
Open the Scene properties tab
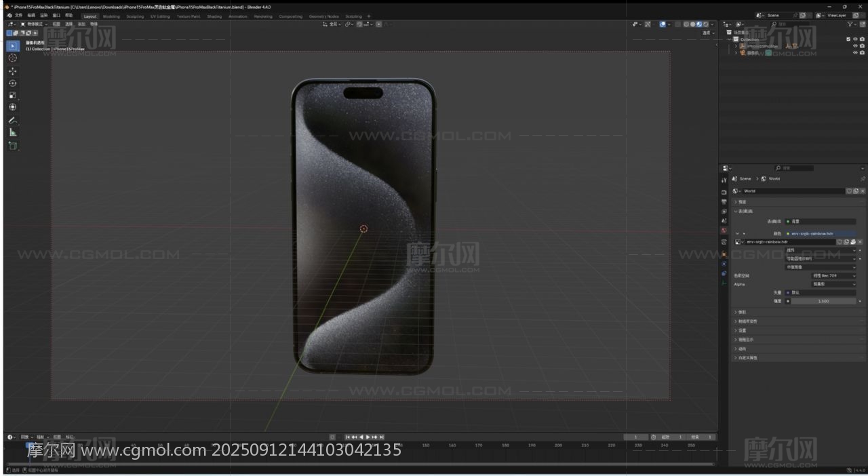click(724, 220)
